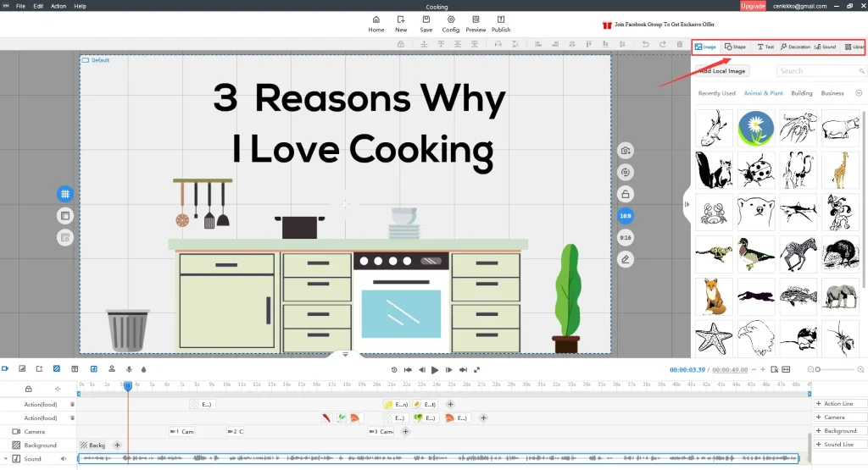Click the microphone record icon above the timeline

(x=129, y=369)
